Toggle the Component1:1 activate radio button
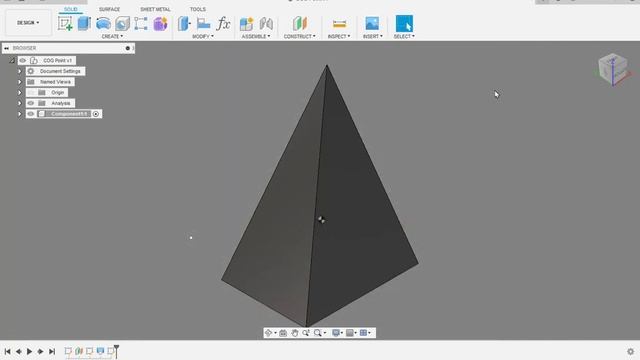640x360 pixels. point(96,114)
